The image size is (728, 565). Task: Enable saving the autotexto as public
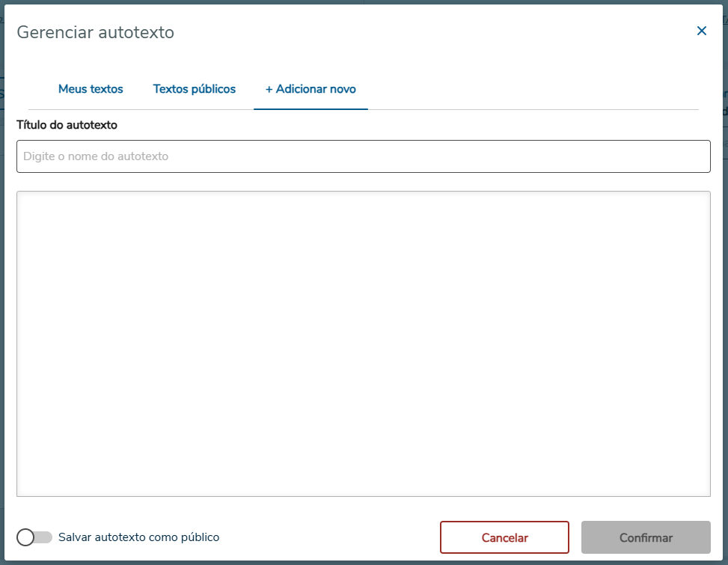tap(34, 537)
